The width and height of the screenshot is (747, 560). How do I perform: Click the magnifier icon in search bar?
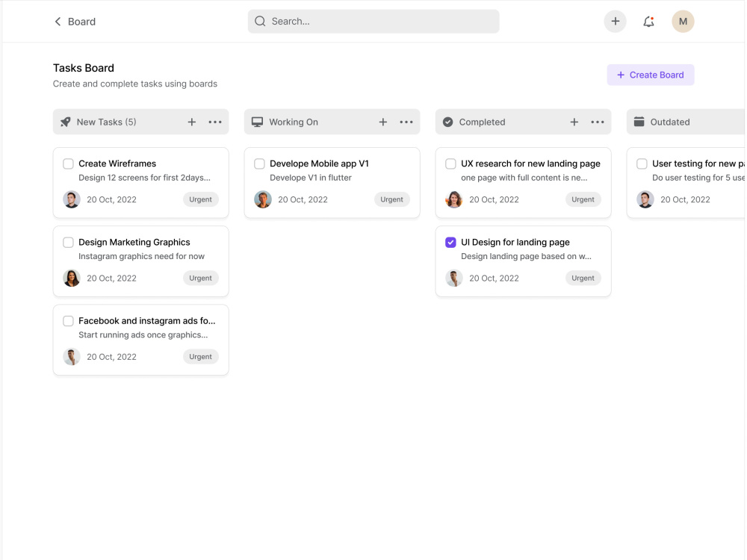[260, 22]
